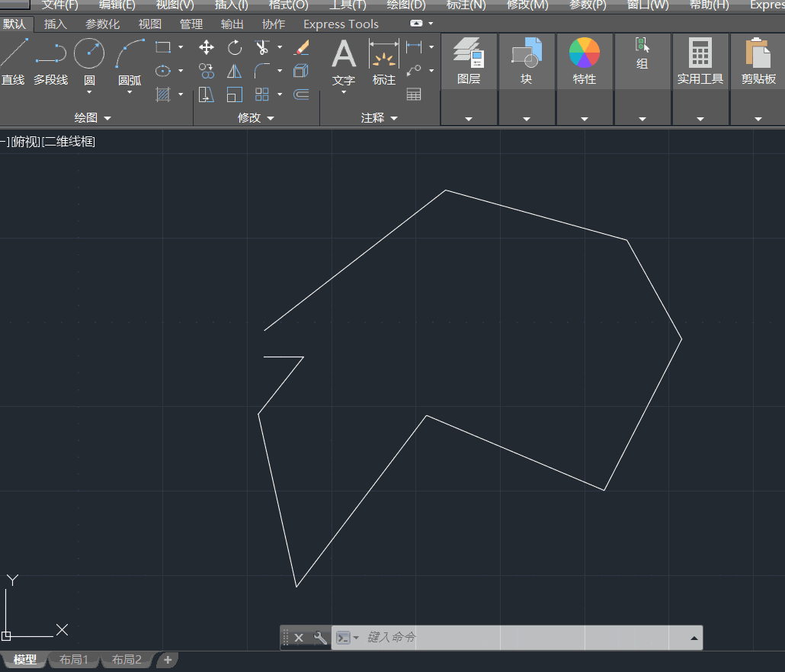785x672 pixels.
Task: Open the Fillet tool dropdown arrow
Action: tap(280, 71)
